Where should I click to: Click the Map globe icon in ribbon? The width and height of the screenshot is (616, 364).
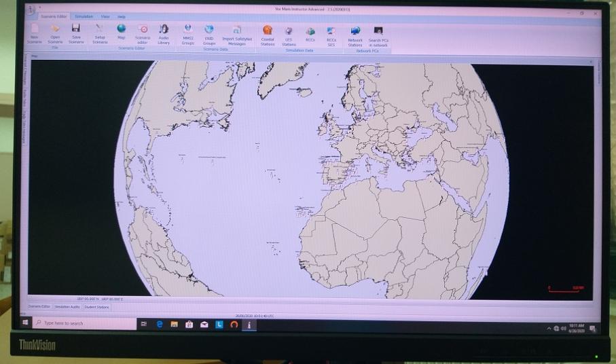coord(122,29)
